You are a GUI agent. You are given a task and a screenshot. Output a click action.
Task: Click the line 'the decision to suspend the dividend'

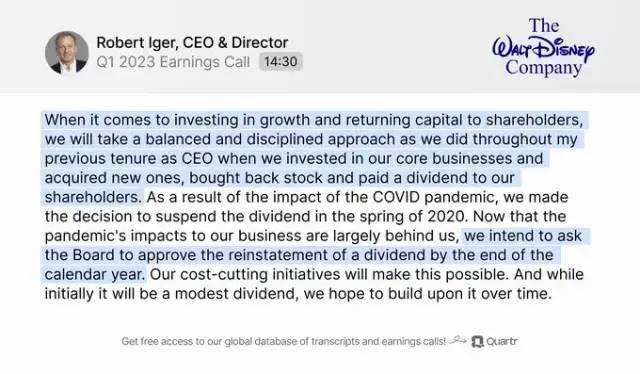[x=305, y=216]
